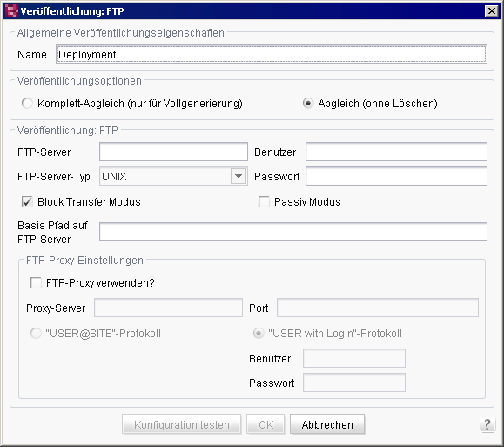Click the Abbrechen button
Screen dimensions: 504x447
pyautogui.click(x=327, y=424)
